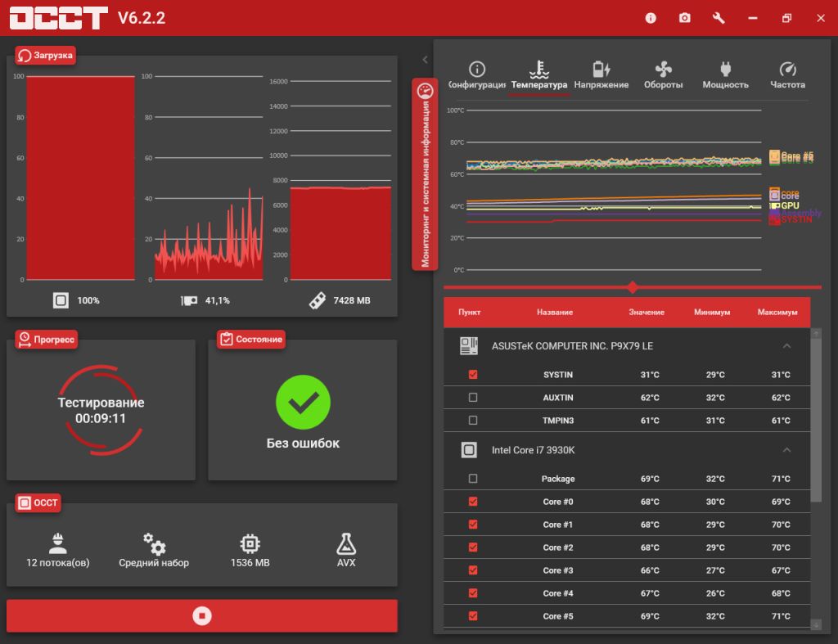The height and width of the screenshot is (644, 838).
Task: Sort by the Минимум column header
Action: tap(712, 312)
